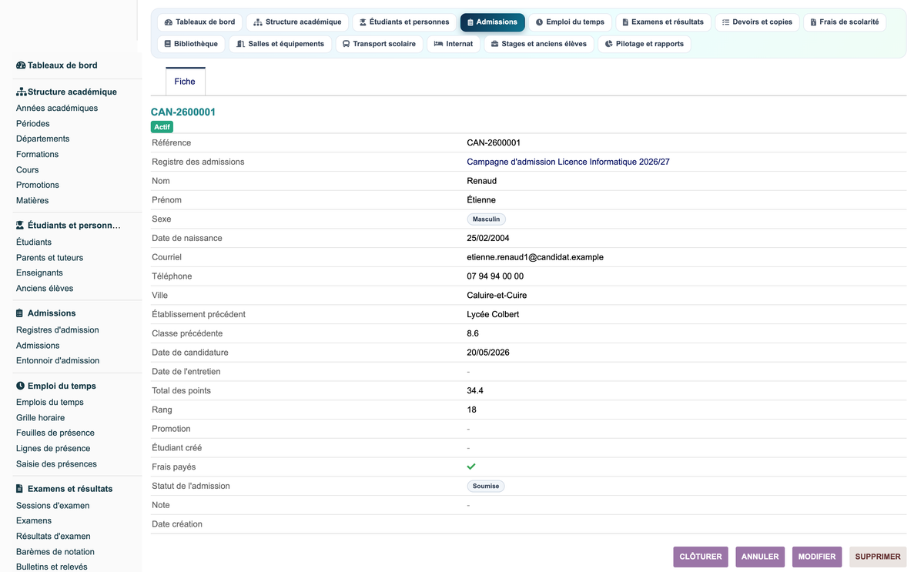The width and height of the screenshot is (924, 572).
Task: Open Résultats d'examen in sidebar
Action: click(x=54, y=537)
